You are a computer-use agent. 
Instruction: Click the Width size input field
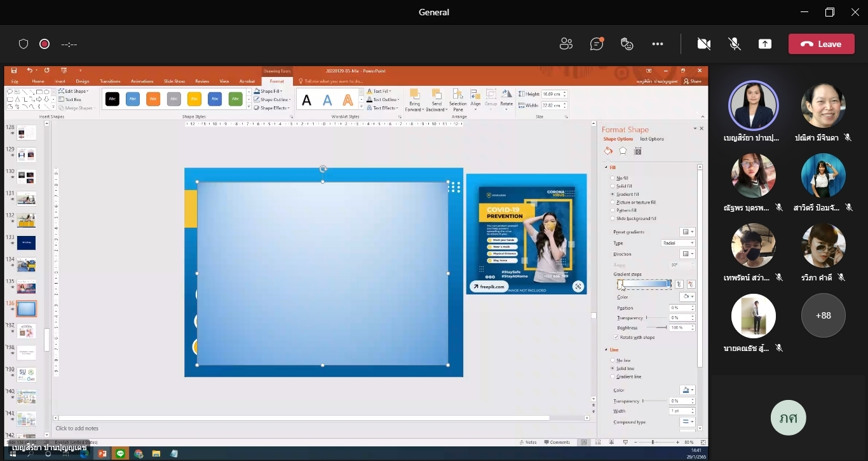coord(552,106)
